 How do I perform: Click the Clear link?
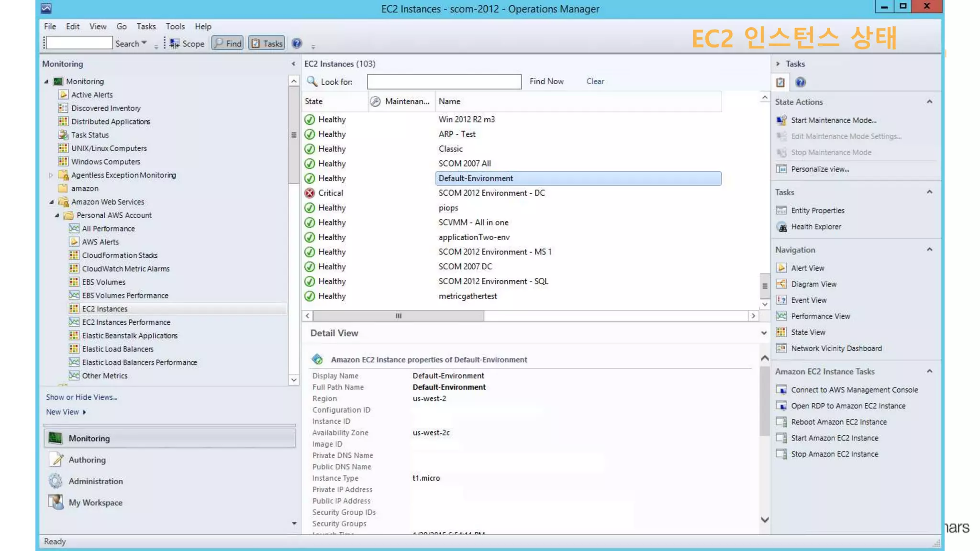pyautogui.click(x=595, y=81)
